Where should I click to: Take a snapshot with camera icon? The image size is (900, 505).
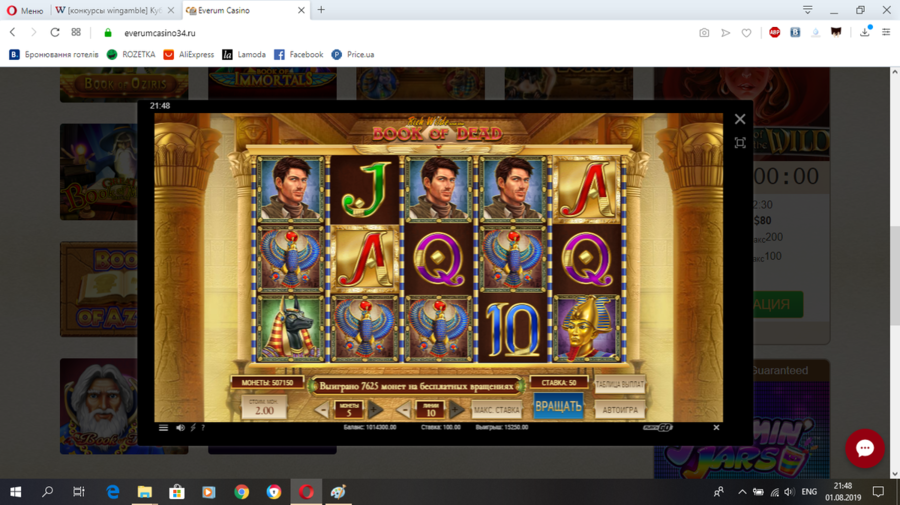704,33
